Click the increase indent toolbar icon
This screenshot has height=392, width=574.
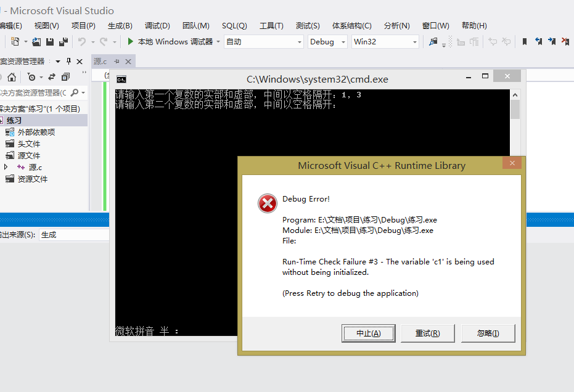(475, 42)
